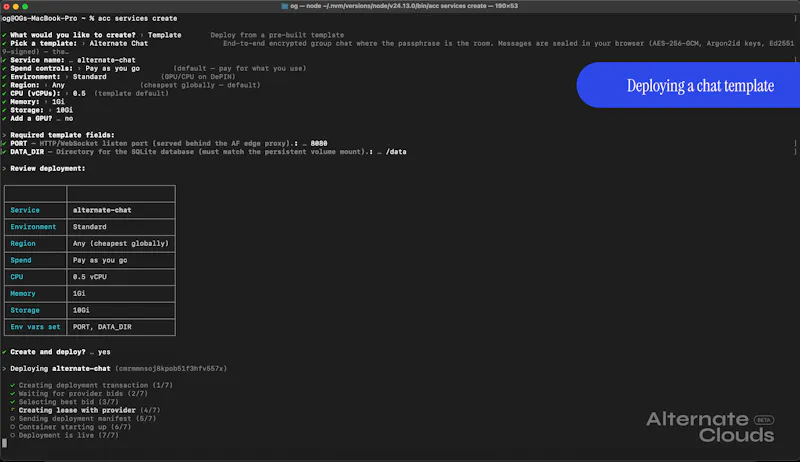Click the '10Gi' value cell in the table
The height and width of the screenshot is (462, 800).
point(121,310)
